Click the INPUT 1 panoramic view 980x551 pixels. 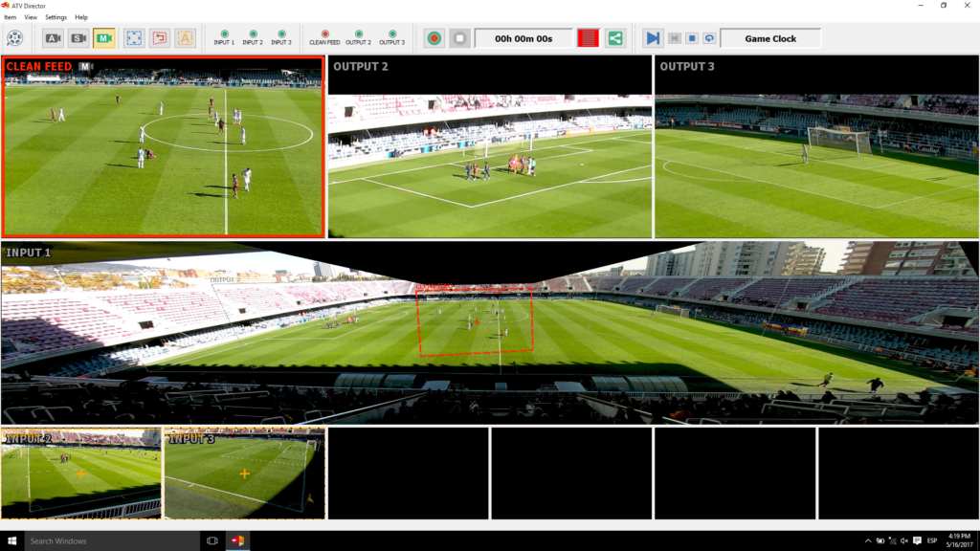490,333
